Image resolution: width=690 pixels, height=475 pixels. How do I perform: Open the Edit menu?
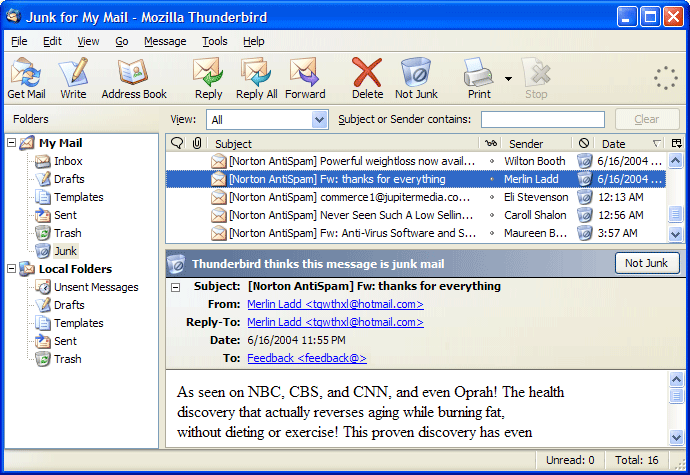[x=52, y=41]
